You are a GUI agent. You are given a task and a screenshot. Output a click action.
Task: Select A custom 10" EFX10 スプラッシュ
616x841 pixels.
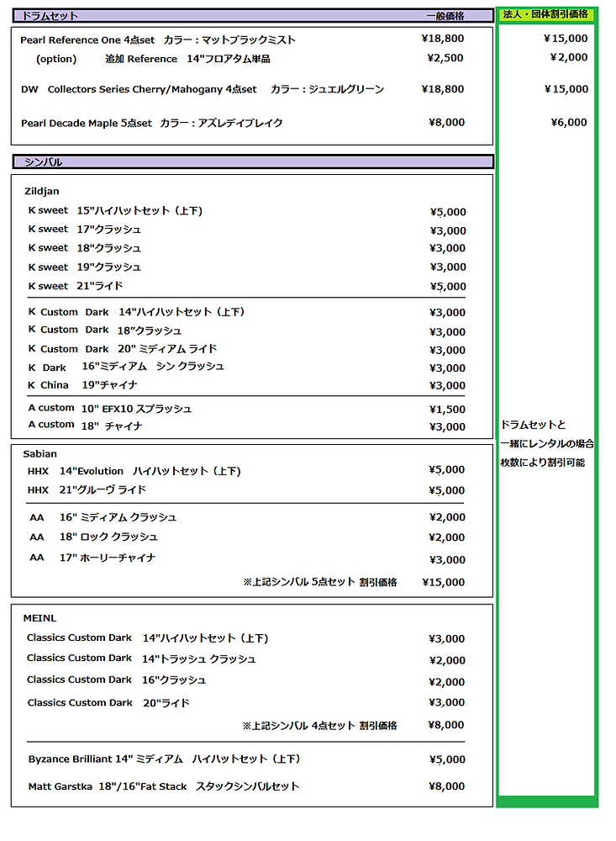[109, 409]
